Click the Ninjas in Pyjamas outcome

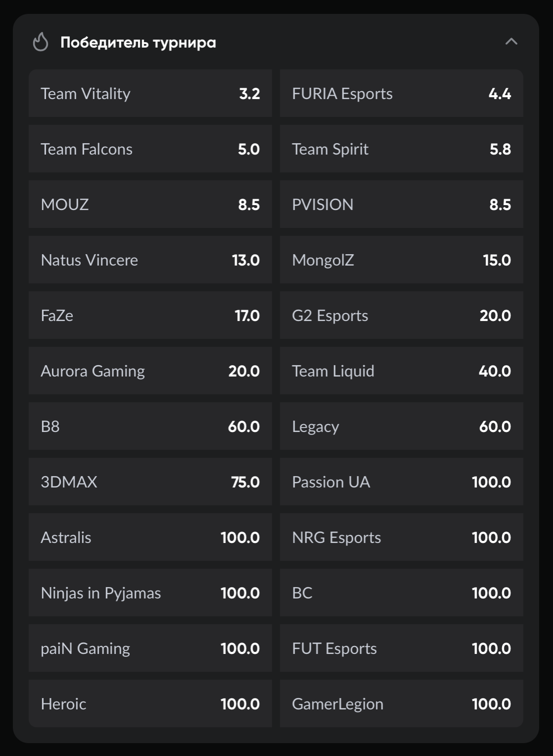tap(150, 593)
